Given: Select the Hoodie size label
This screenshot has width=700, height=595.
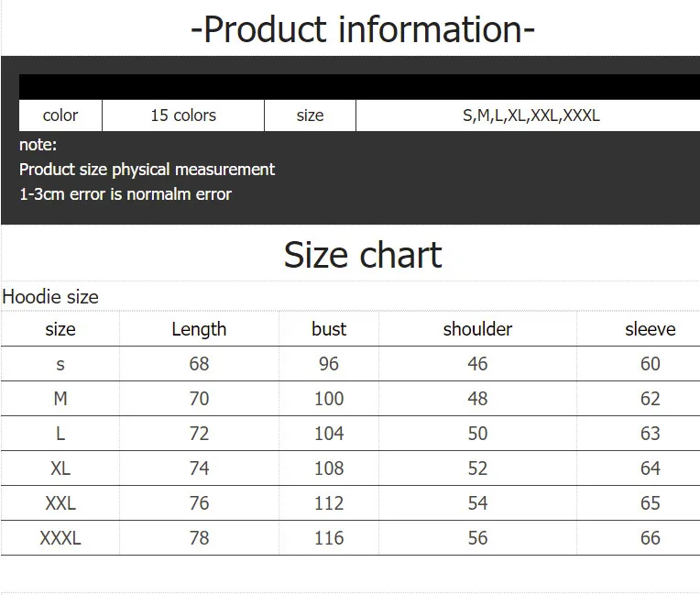Looking at the screenshot, I should (x=50, y=297).
